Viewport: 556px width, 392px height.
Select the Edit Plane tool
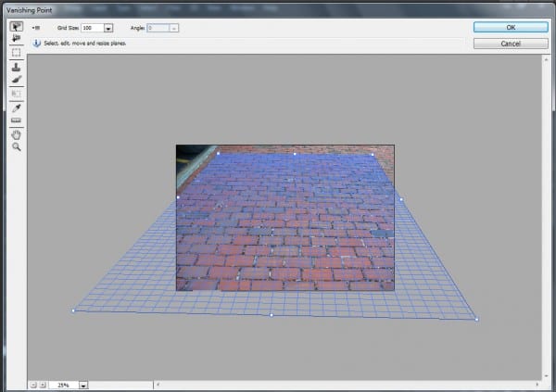pyautogui.click(x=16, y=26)
